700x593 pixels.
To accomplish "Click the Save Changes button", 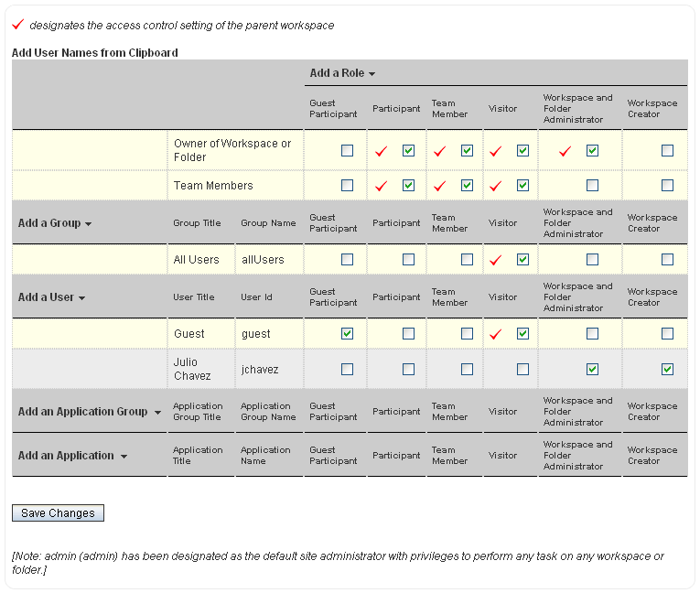I will [58, 513].
